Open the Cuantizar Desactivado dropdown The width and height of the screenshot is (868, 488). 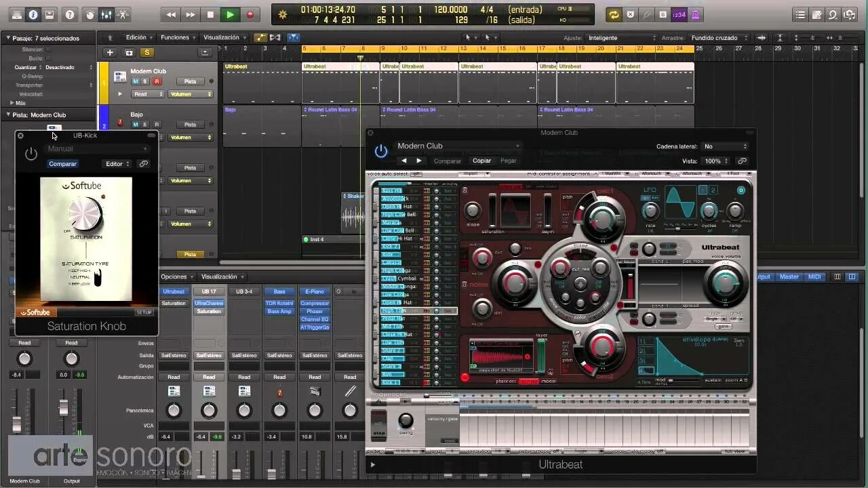(69, 67)
